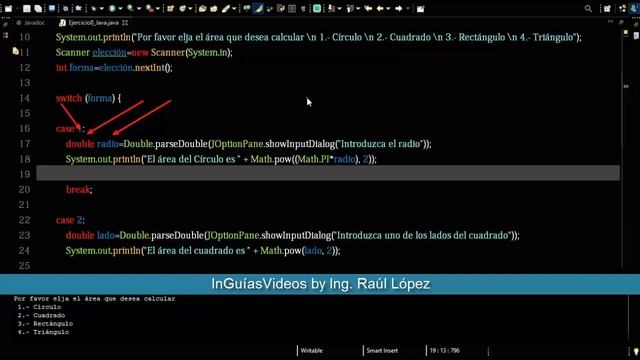The image size is (640, 360).
Task: Switch to the Javadoc tab
Action: [x=31, y=23]
